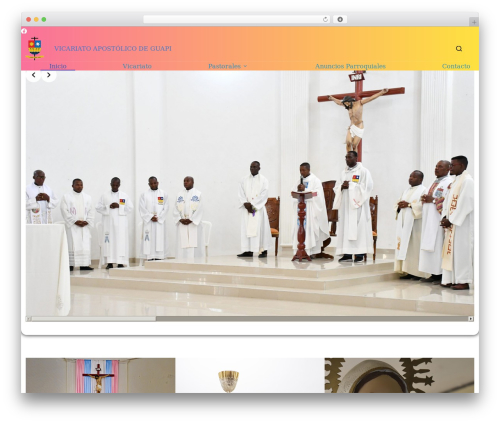Open VICARIATO APOSTÓLICO DE GUAPI site title
Viewport: 500px width, 423px height.
point(113,49)
